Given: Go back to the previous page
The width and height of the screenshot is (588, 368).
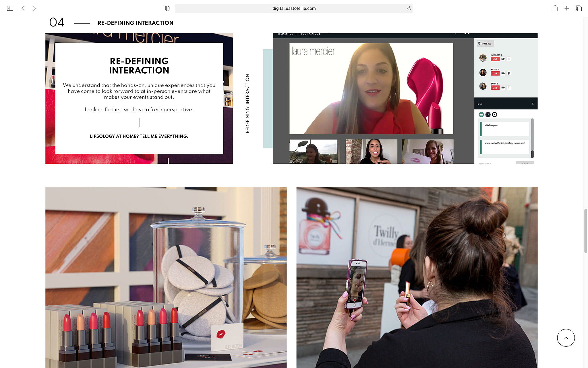Looking at the screenshot, I should tap(23, 8).
